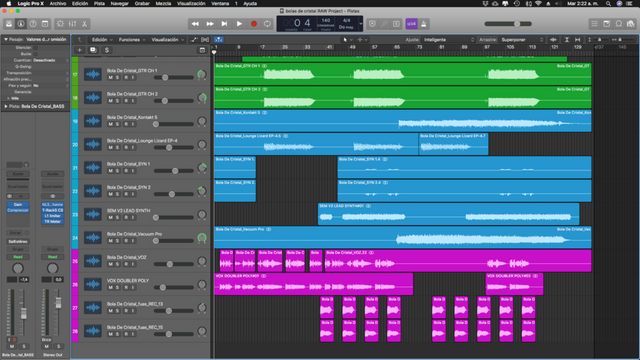
Task: Open the Edición menu in tracks area
Action: [x=102, y=40]
